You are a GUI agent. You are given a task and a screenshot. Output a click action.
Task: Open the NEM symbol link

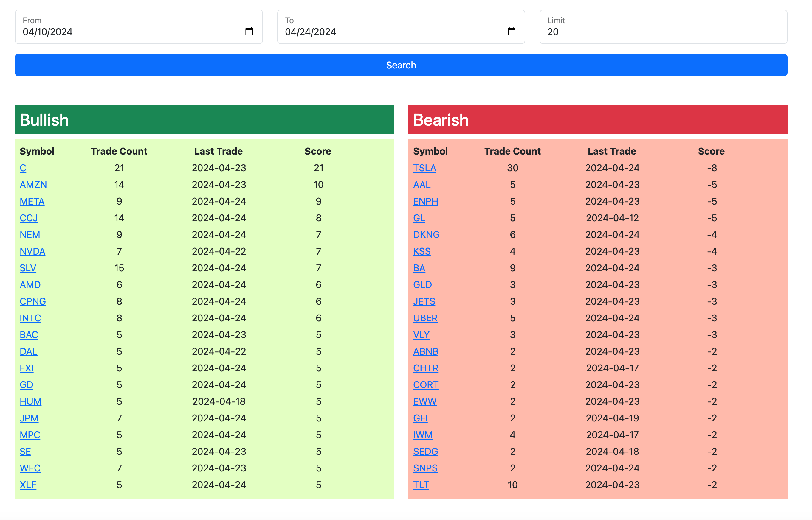click(30, 235)
